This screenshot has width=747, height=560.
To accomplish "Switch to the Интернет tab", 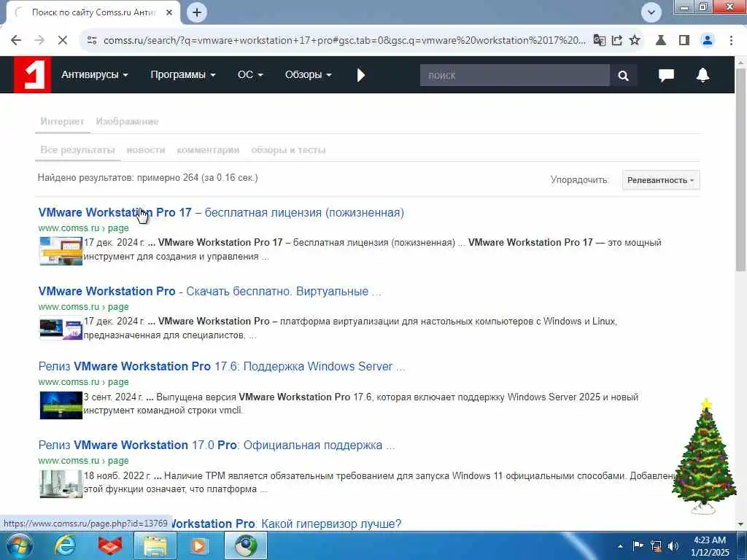I will (62, 122).
